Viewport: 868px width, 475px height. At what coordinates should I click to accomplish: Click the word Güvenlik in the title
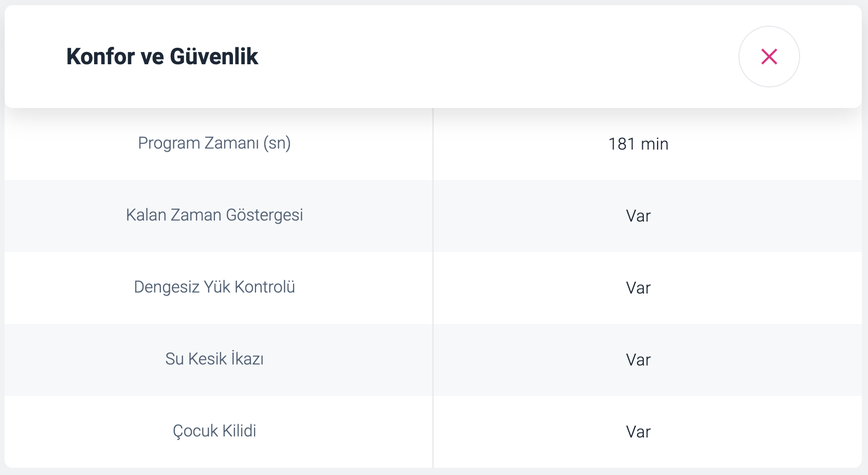click(214, 57)
